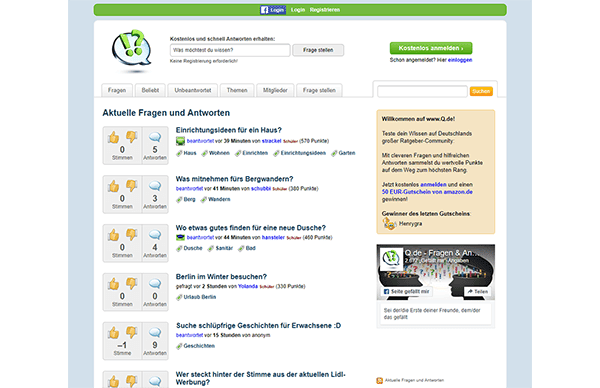This screenshot has width=600, height=388.
Task: Select the 'Frage stellen' tab
Action: point(319,90)
